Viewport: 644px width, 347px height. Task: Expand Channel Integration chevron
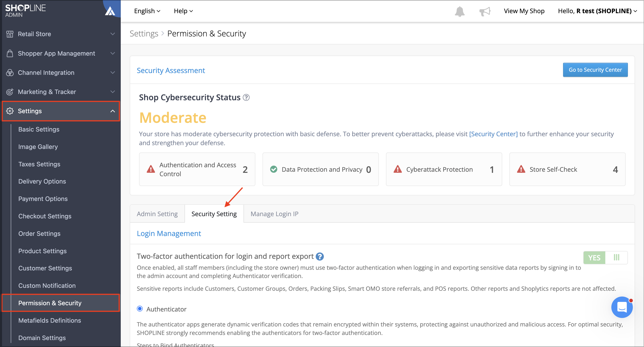click(x=113, y=73)
